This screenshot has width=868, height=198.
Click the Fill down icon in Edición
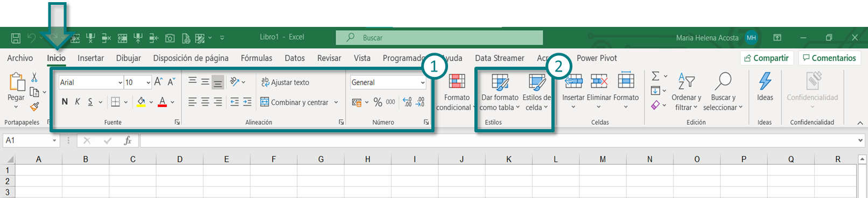click(x=655, y=91)
